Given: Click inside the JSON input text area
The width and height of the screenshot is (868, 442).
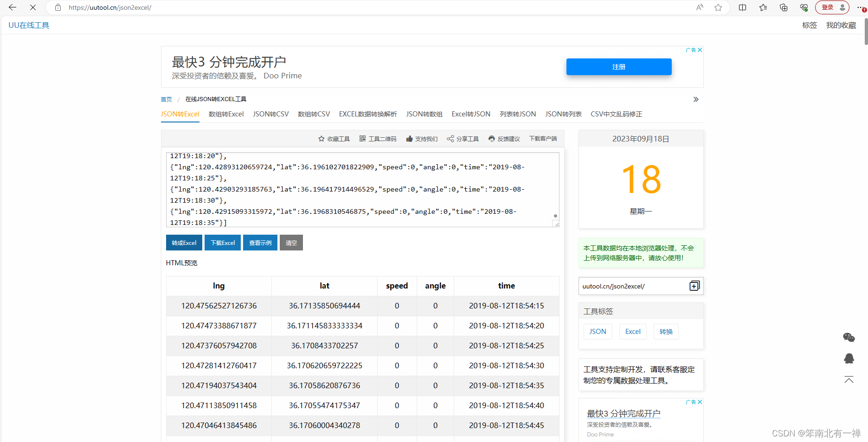Looking at the screenshot, I should [362, 190].
